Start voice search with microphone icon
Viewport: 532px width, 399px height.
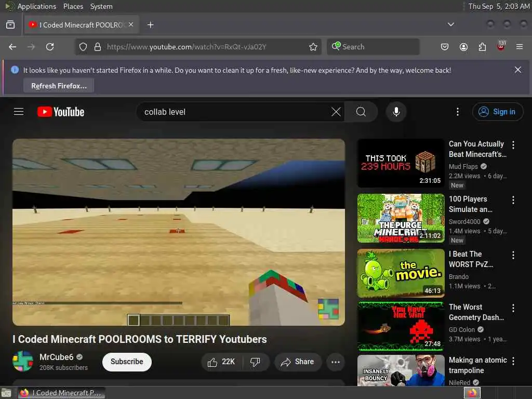click(396, 112)
